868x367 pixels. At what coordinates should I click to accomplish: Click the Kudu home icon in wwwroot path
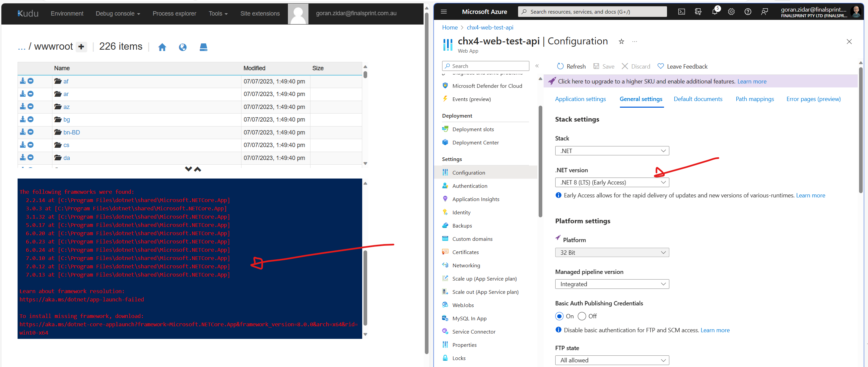pyautogui.click(x=162, y=47)
